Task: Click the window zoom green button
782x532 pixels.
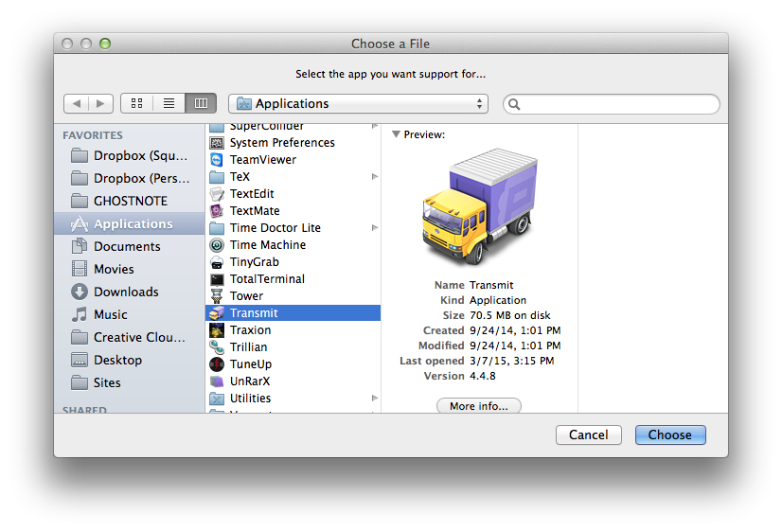Action: click(x=105, y=44)
